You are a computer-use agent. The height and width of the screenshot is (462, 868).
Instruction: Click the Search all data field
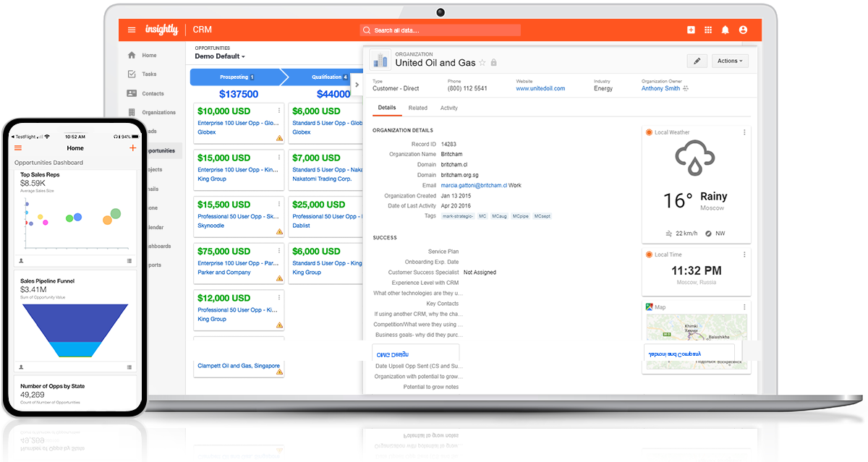440,30
